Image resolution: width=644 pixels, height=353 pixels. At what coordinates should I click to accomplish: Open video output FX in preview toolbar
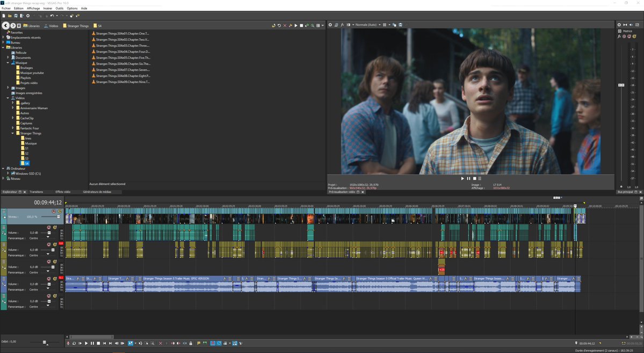pyautogui.click(x=342, y=25)
